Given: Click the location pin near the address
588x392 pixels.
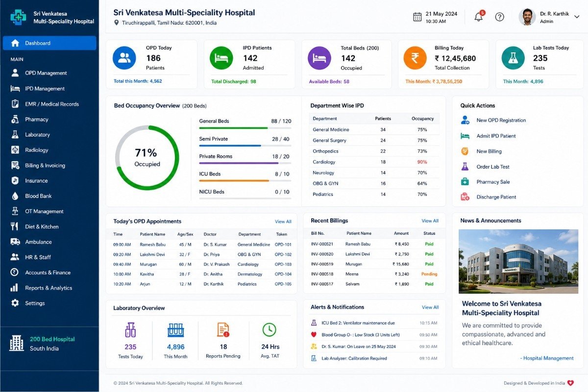Looking at the screenshot, I should (116, 23).
